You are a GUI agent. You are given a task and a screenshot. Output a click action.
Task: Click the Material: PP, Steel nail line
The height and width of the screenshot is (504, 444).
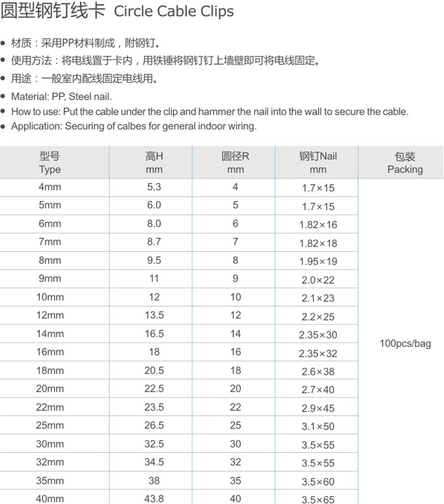tap(62, 96)
